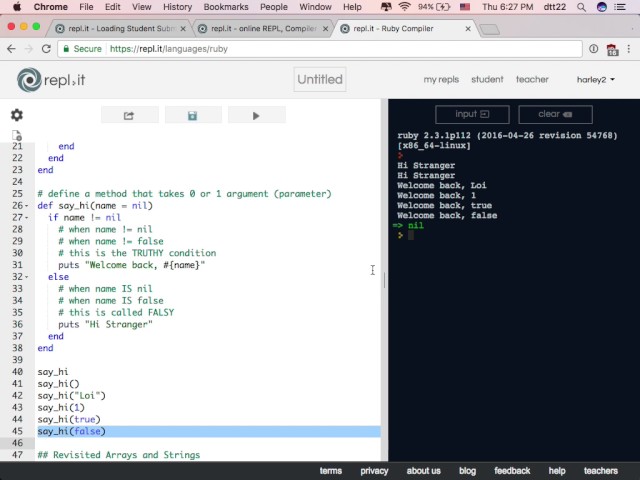The image size is (640, 480).
Task: Click the input button in console
Action: (x=472, y=114)
